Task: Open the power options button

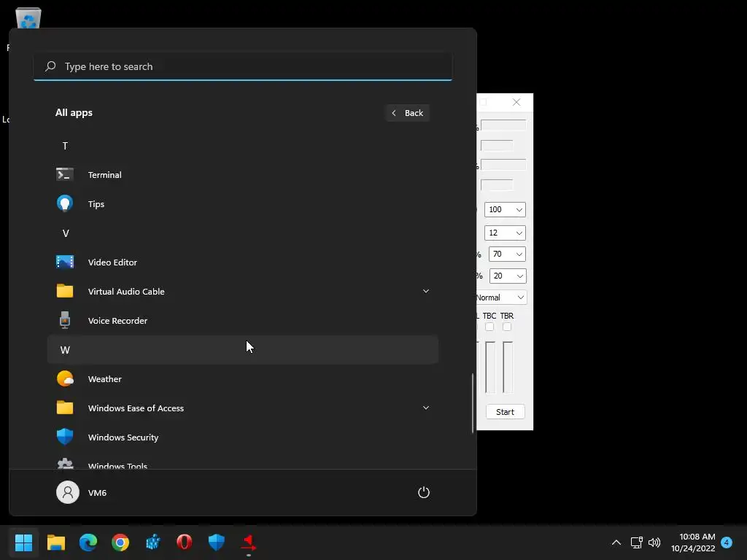Action: (424, 492)
